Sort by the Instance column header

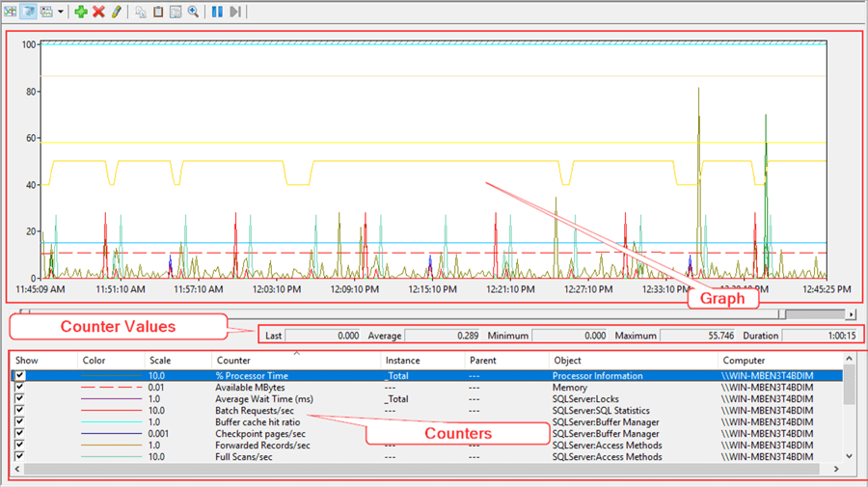[423, 361]
